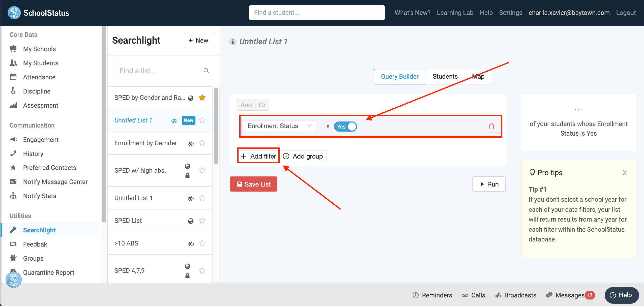Create a New Searchlight list

(199, 40)
